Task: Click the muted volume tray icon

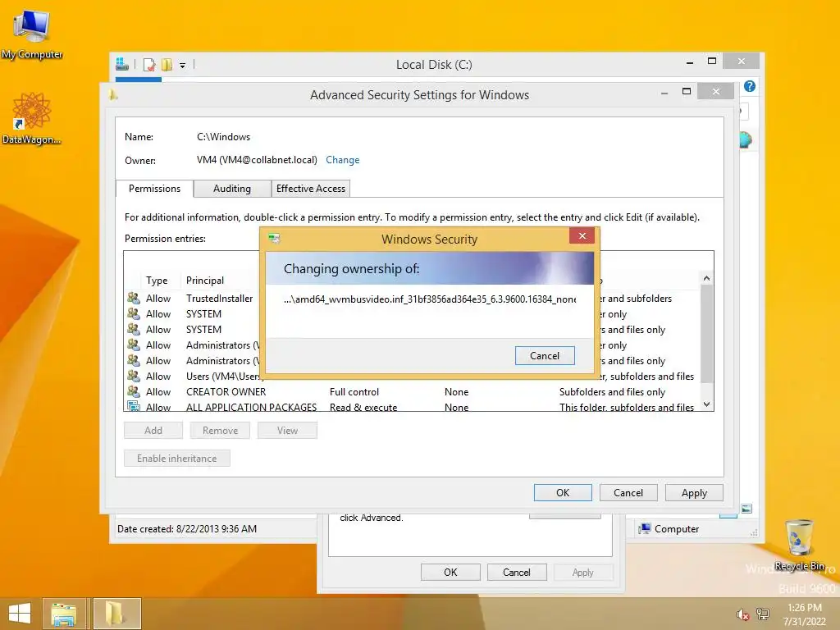Action: (743, 614)
